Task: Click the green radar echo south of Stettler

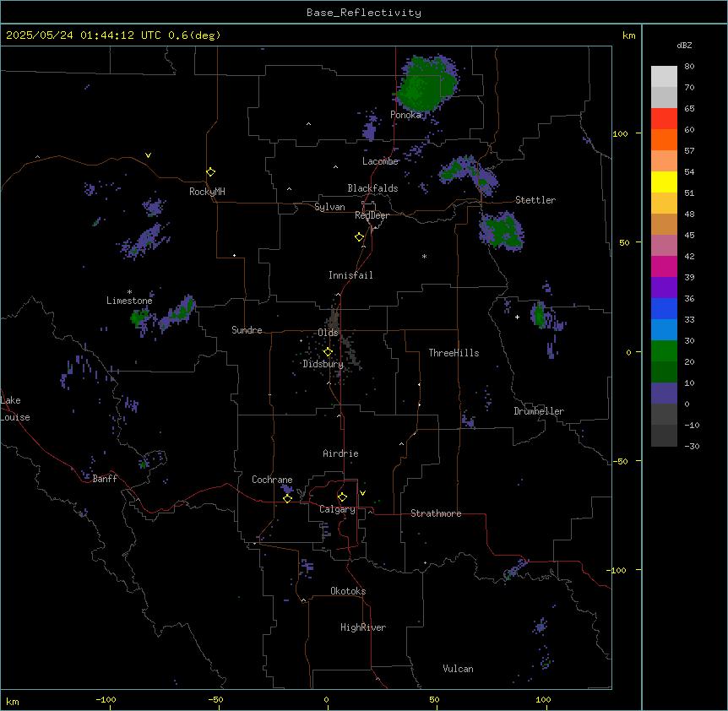Action: coord(502,231)
